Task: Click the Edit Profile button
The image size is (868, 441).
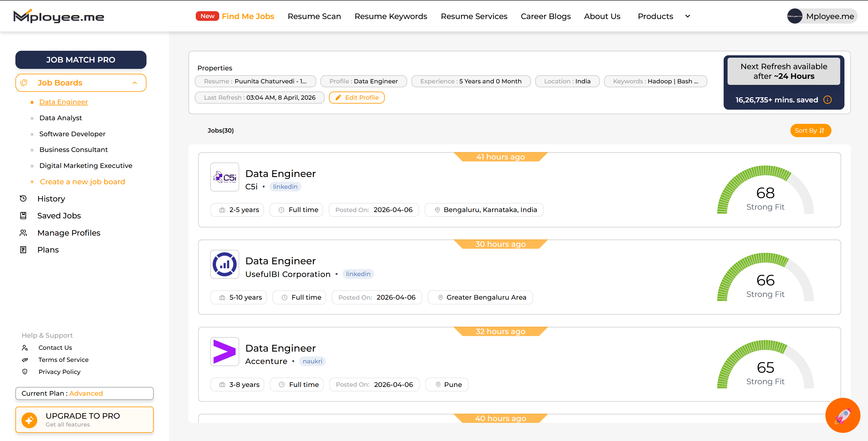Action: coord(356,98)
